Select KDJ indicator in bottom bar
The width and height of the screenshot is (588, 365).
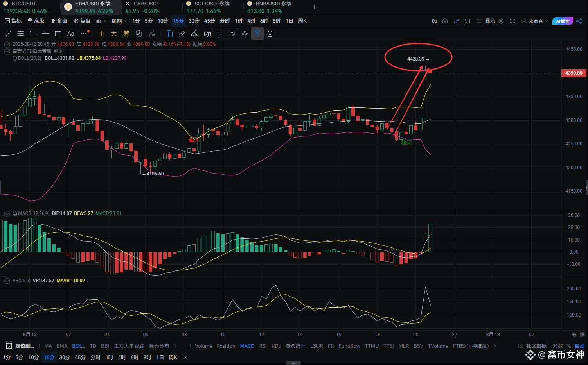click(276, 346)
